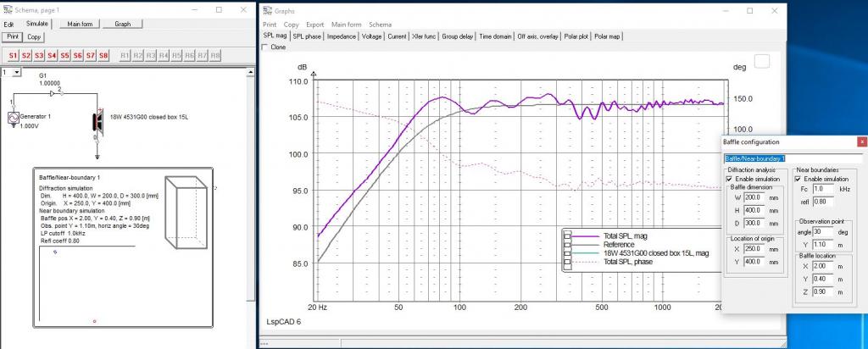The width and height of the screenshot is (868, 349).
Task: Click the Schema window title icon
Action: click(x=7, y=10)
